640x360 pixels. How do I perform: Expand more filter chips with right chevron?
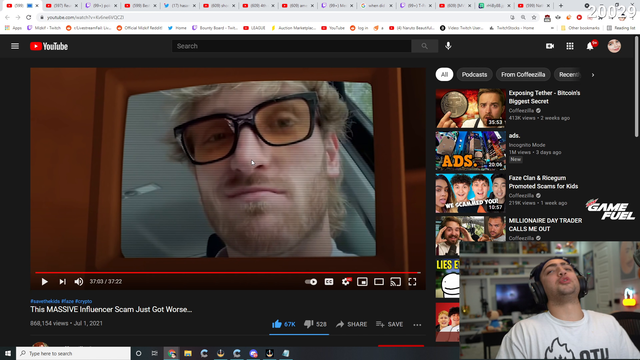click(x=593, y=75)
